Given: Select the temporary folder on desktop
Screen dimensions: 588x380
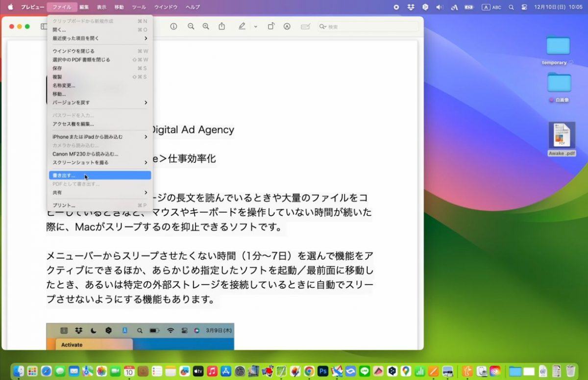Looking at the screenshot, I should click(x=558, y=50).
